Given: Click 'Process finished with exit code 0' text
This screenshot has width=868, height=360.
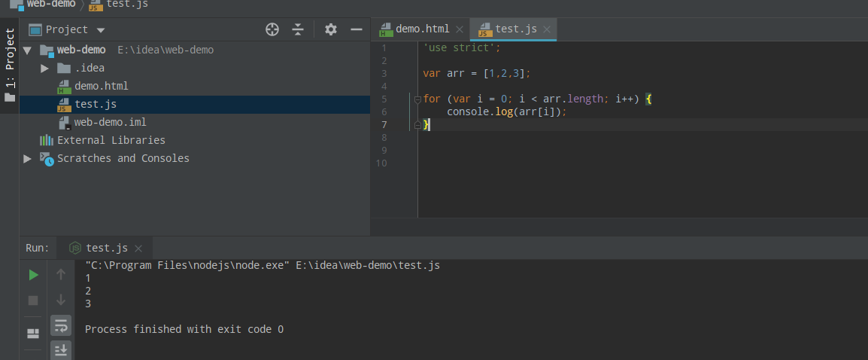Looking at the screenshot, I should click(184, 329).
